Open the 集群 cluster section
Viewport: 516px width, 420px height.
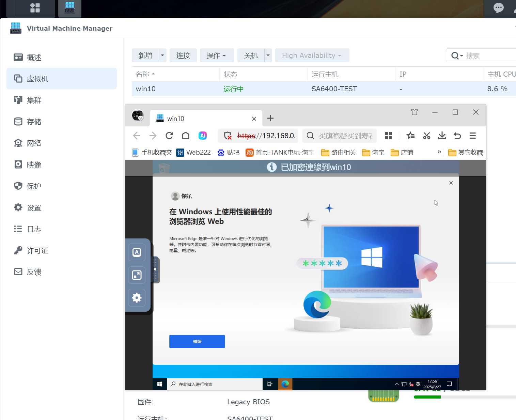(62, 100)
